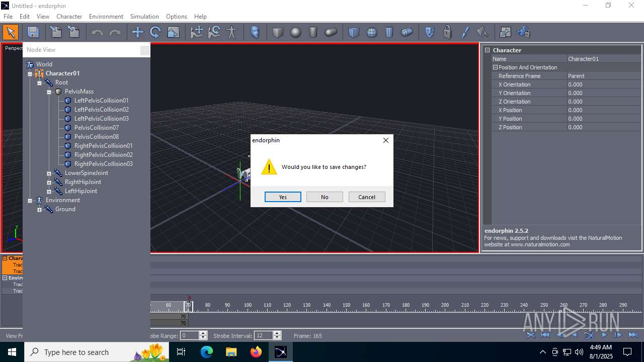Close the endorphin dialog with X
This screenshot has width=644, height=362.
click(x=386, y=140)
